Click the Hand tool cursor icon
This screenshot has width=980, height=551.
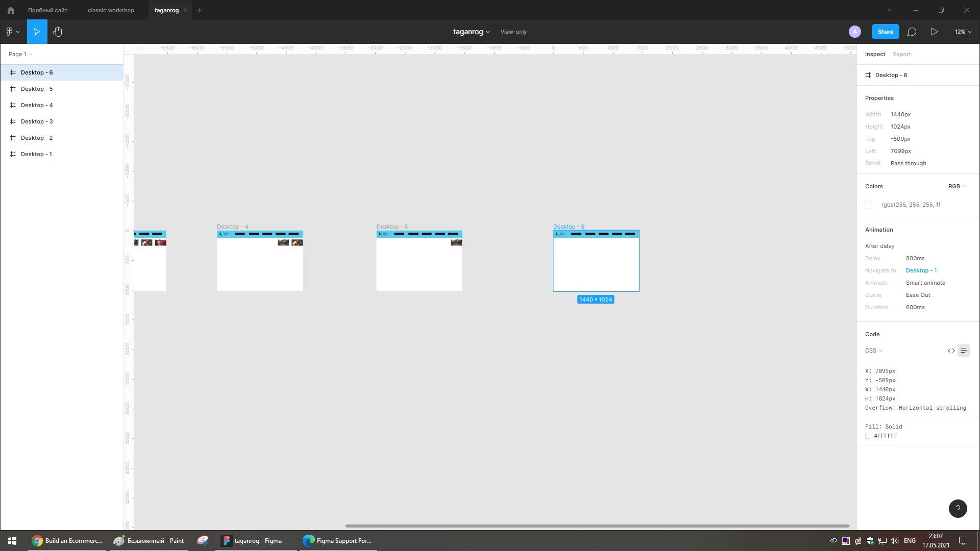(x=58, y=32)
